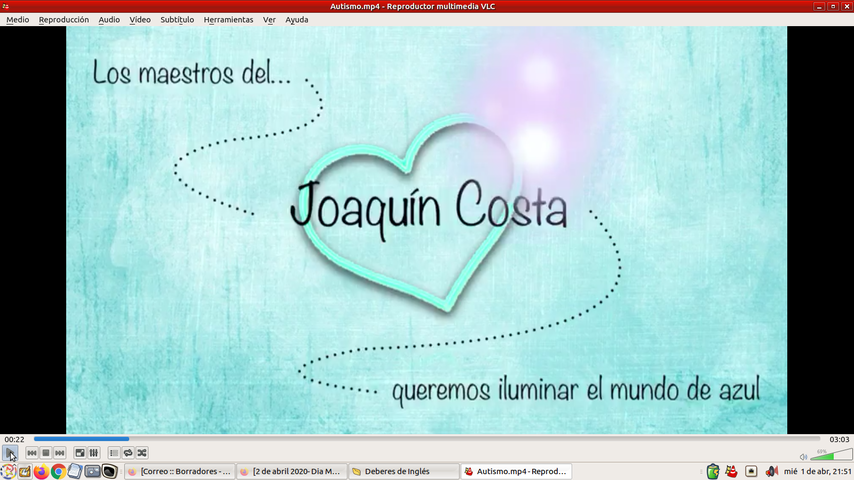Image resolution: width=854 pixels, height=480 pixels.
Task: Launch second taskbar launcher icon
Action: pyautogui.click(x=25, y=471)
